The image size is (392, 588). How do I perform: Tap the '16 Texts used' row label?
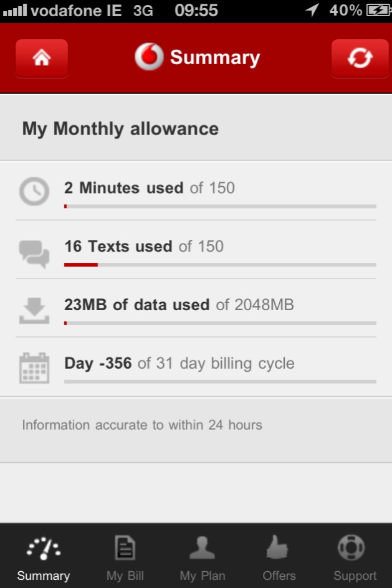point(118,247)
